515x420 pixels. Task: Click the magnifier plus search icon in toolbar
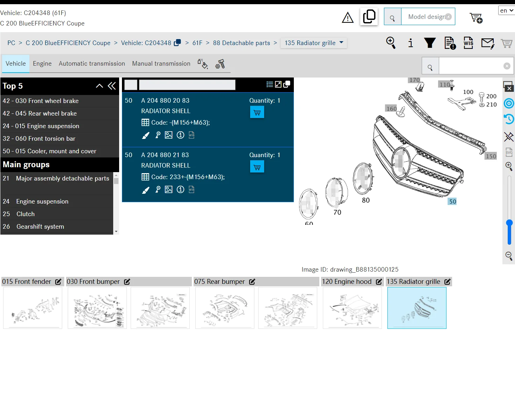pyautogui.click(x=391, y=43)
